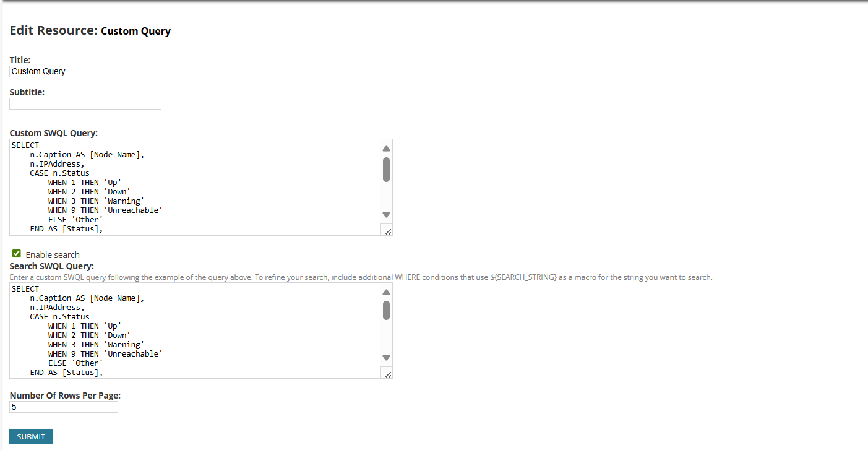Click the Custom SWQL Query scrollbar thumb

coord(386,170)
